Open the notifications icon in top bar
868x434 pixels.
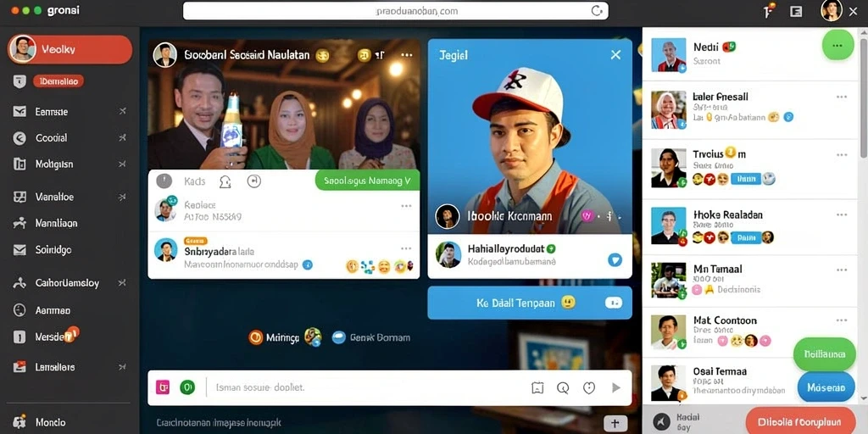[x=769, y=10]
